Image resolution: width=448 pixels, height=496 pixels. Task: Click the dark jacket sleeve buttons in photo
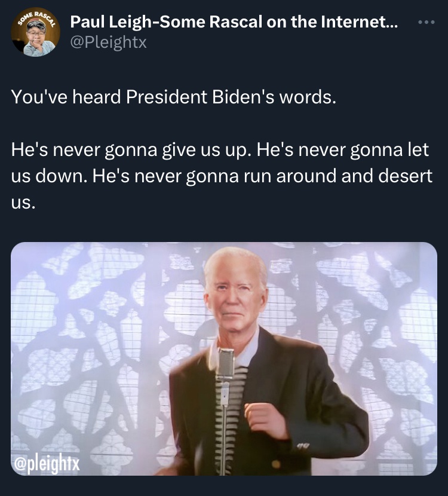[x=303, y=446]
